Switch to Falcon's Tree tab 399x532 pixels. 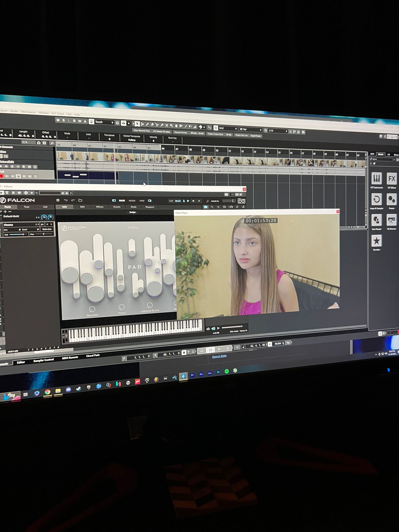[x=27, y=207]
